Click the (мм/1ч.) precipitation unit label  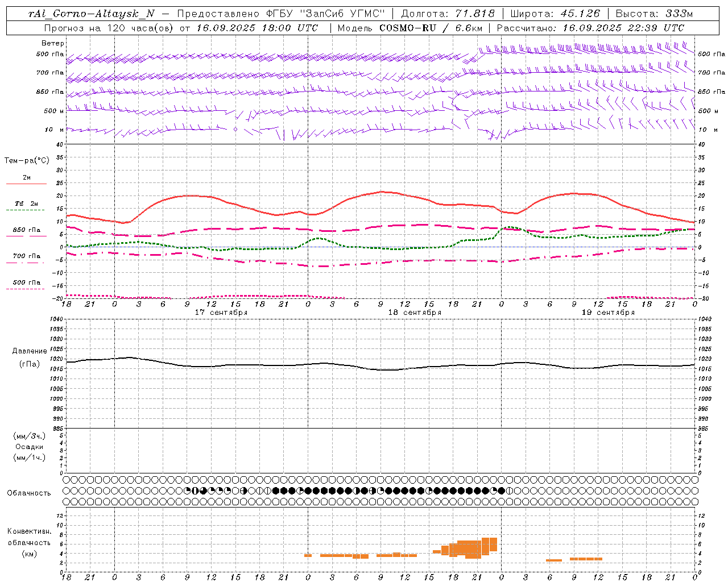[x=30, y=458]
